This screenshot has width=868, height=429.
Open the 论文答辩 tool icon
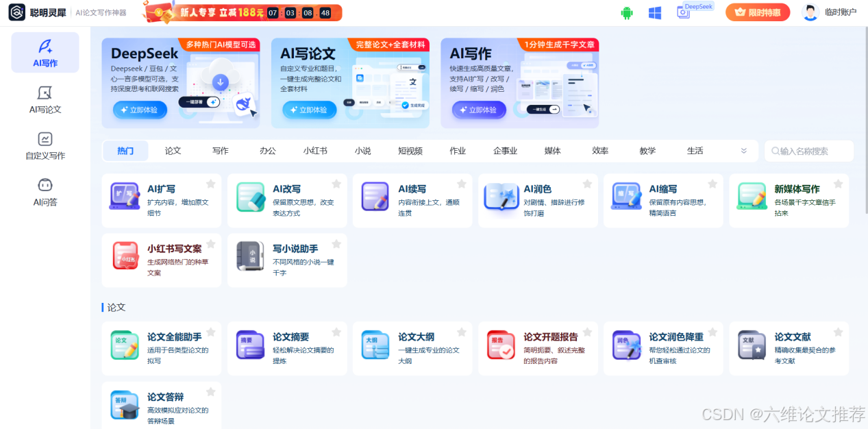coord(124,405)
